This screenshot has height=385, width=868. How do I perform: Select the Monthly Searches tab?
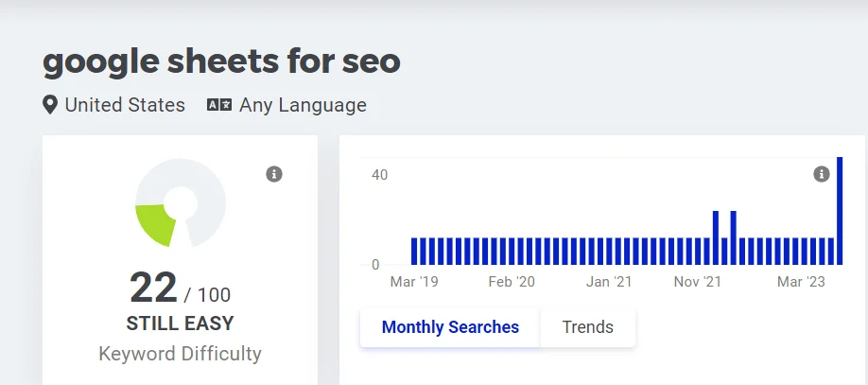tap(450, 327)
